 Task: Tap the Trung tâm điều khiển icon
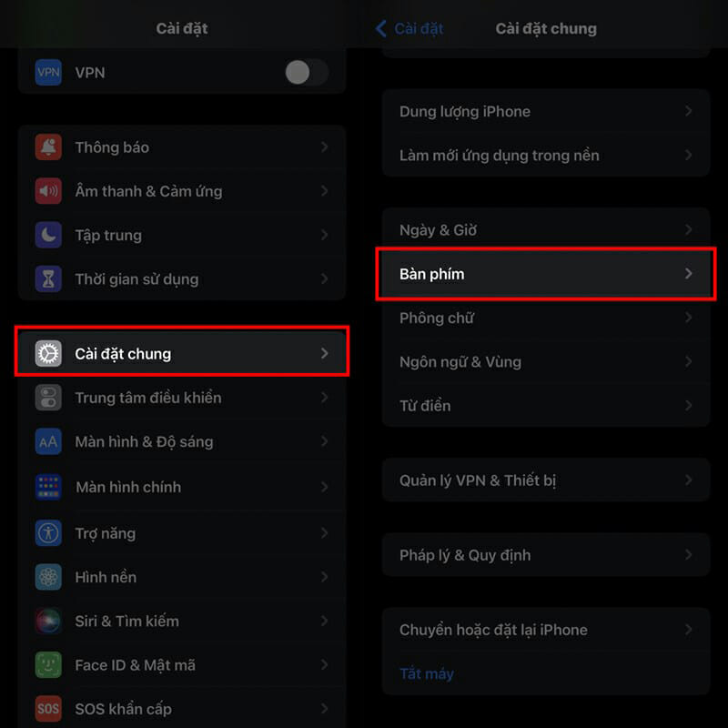point(48,398)
